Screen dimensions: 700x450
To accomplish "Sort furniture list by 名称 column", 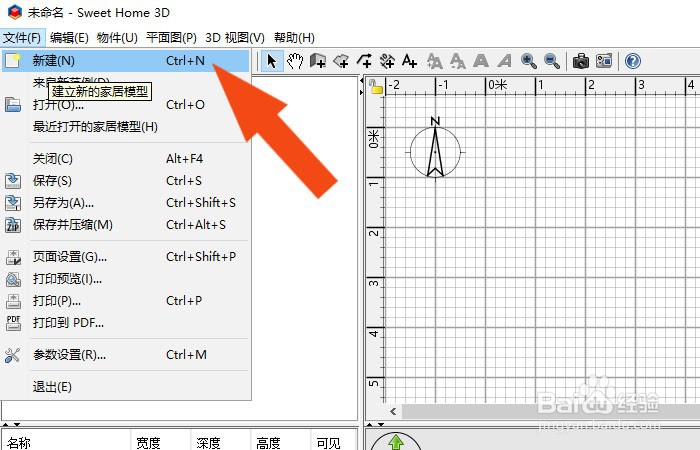I will pyautogui.click(x=66, y=442).
